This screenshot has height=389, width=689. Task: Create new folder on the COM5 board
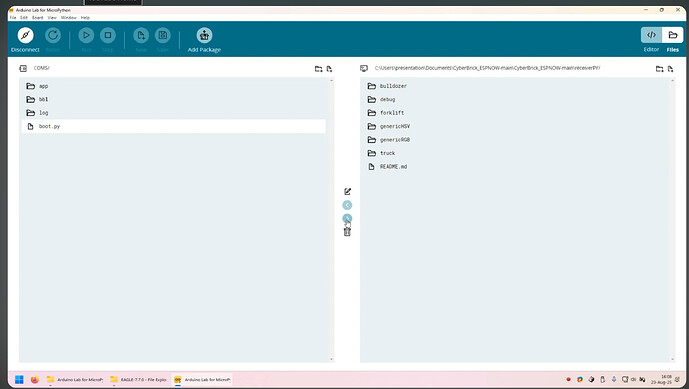tap(319, 69)
